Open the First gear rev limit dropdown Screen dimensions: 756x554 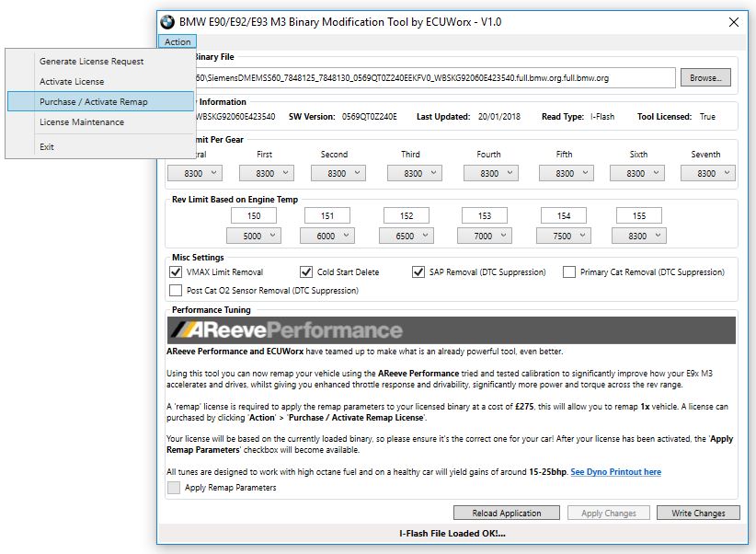point(267,173)
